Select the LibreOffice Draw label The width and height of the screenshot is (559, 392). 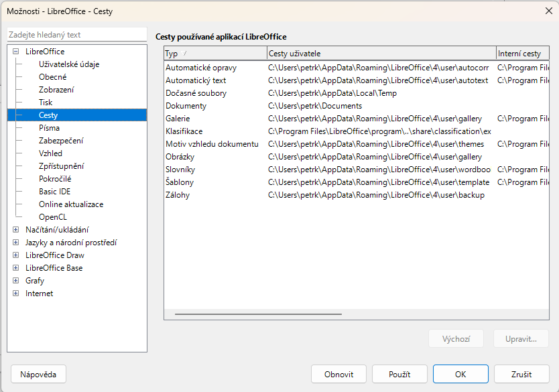(55, 255)
